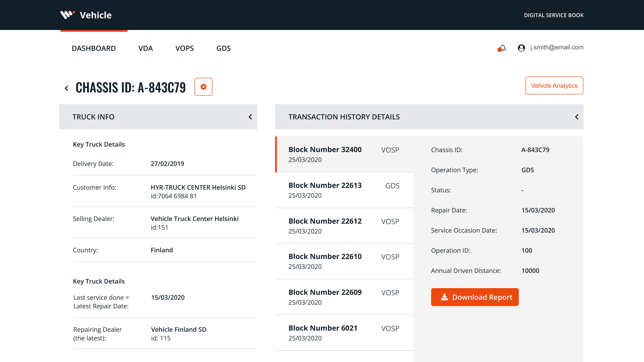Open the VDA tab
The width and height of the screenshot is (644, 362).
click(x=145, y=48)
